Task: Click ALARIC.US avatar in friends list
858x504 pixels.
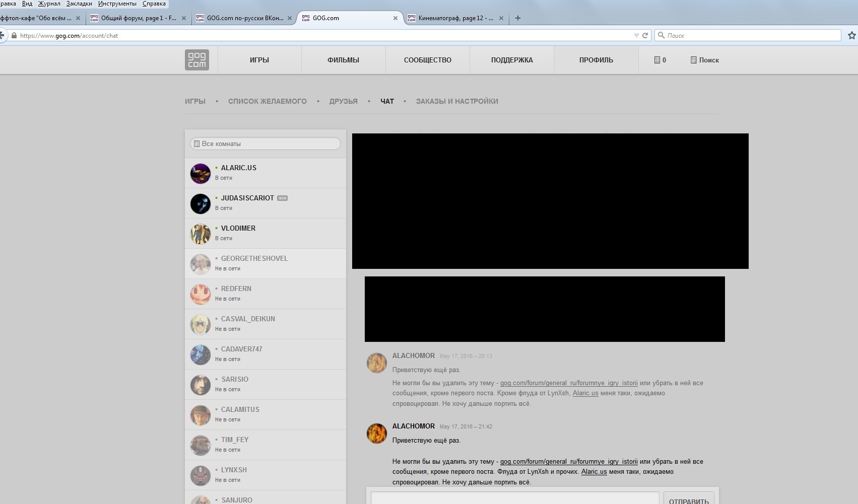Action: coord(200,173)
